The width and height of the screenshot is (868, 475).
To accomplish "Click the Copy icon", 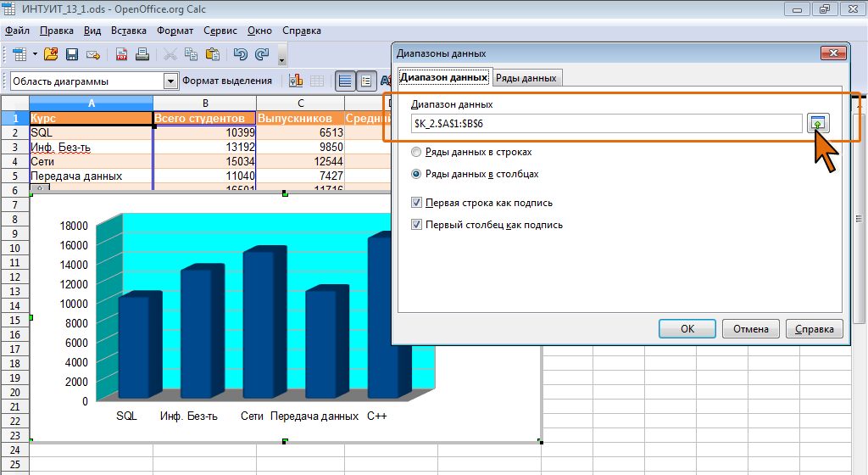I will click(x=191, y=54).
